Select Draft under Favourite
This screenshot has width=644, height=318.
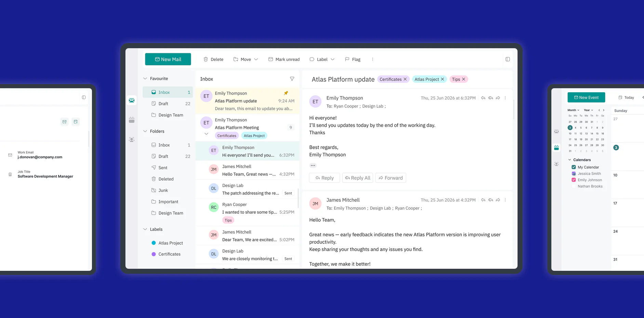168,104
